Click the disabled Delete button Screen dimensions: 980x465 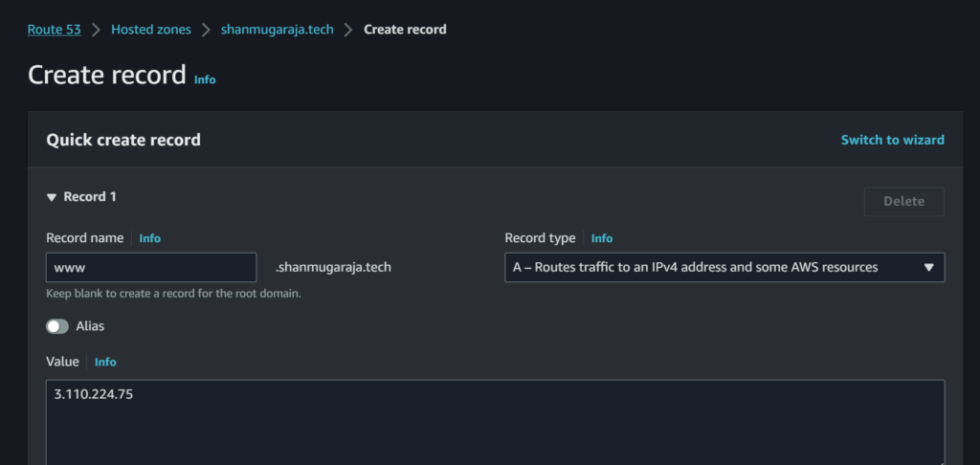[903, 201]
